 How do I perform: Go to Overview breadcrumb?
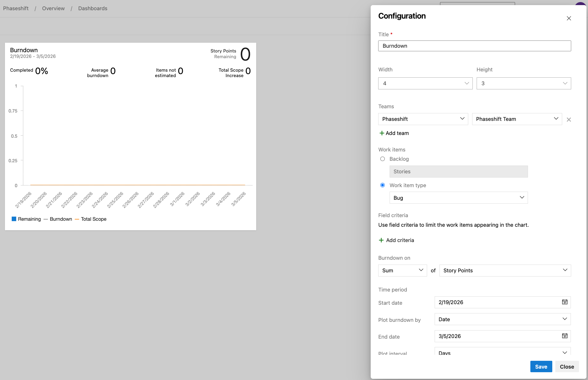pos(53,8)
